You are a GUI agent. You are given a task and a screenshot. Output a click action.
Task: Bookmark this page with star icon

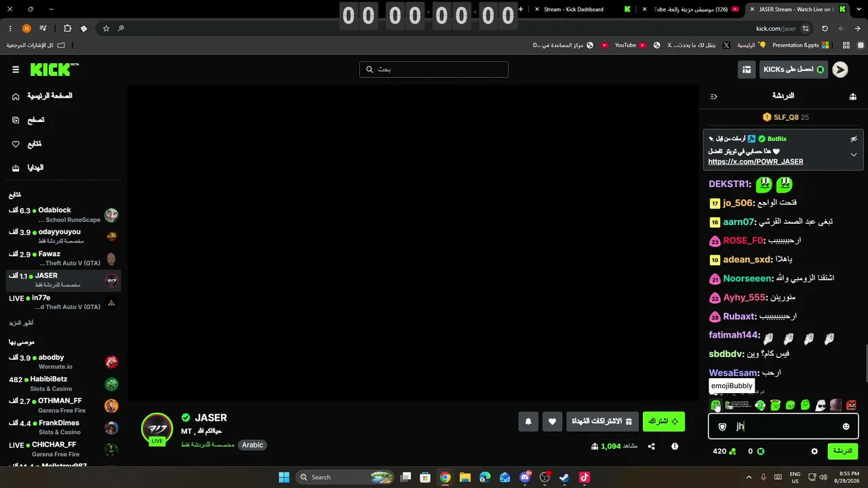106,28
